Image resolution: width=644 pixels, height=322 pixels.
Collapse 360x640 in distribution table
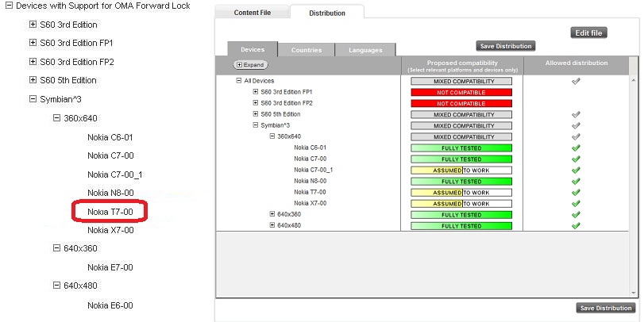(x=272, y=136)
